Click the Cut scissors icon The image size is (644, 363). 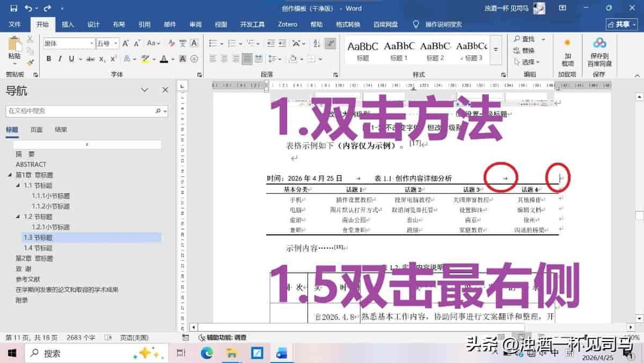(30, 39)
